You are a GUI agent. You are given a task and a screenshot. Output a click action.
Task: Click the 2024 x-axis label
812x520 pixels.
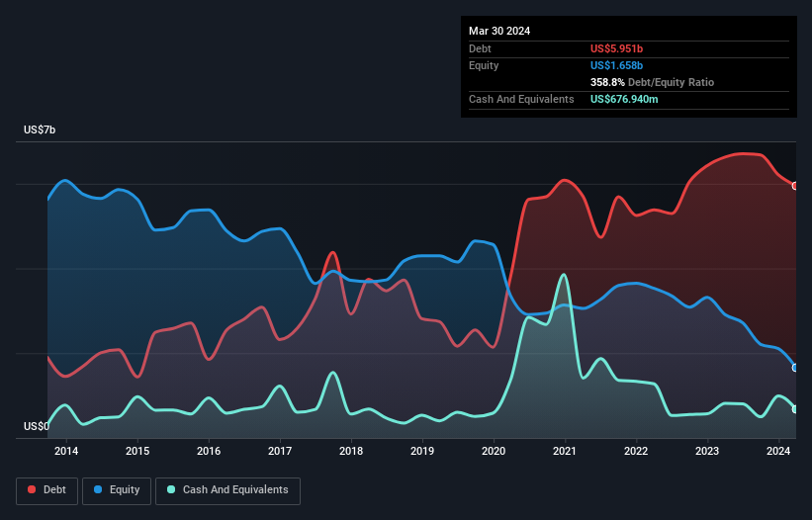[x=778, y=451]
